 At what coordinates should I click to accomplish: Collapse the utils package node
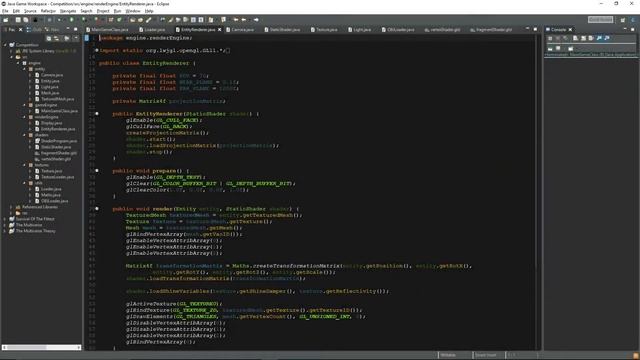(24, 183)
